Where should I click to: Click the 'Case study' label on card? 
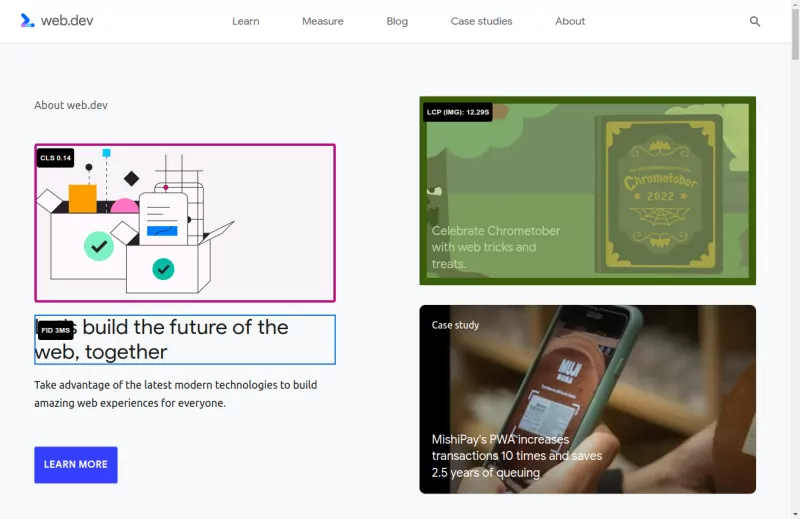(455, 325)
